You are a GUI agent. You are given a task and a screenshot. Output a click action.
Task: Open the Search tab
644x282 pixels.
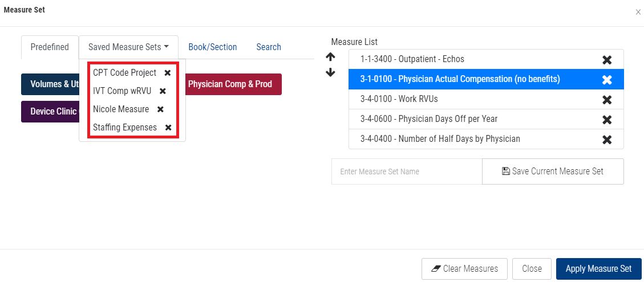pos(268,47)
